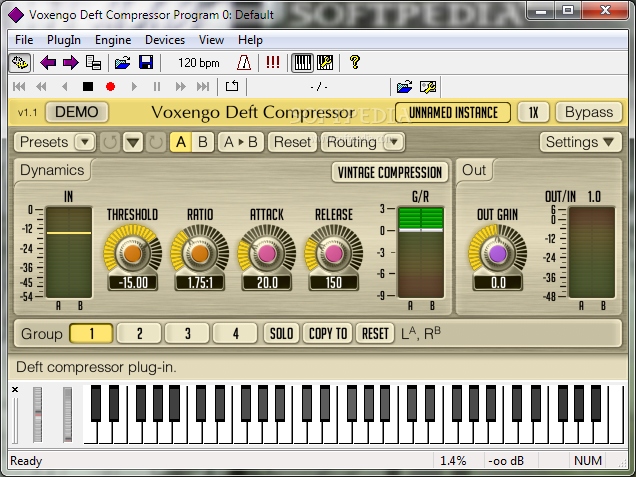Click the black stop button
Image resolution: width=636 pixels, height=477 pixels.
[x=88, y=86]
